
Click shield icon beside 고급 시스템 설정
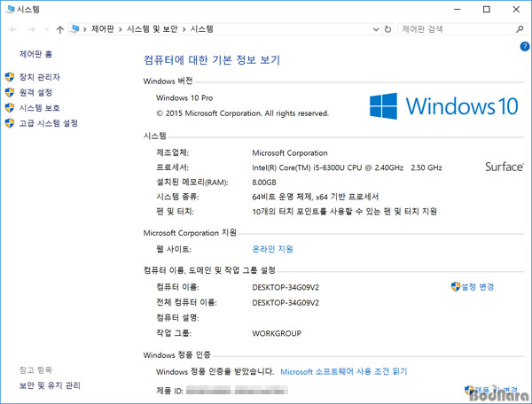[x=10, y=123]
